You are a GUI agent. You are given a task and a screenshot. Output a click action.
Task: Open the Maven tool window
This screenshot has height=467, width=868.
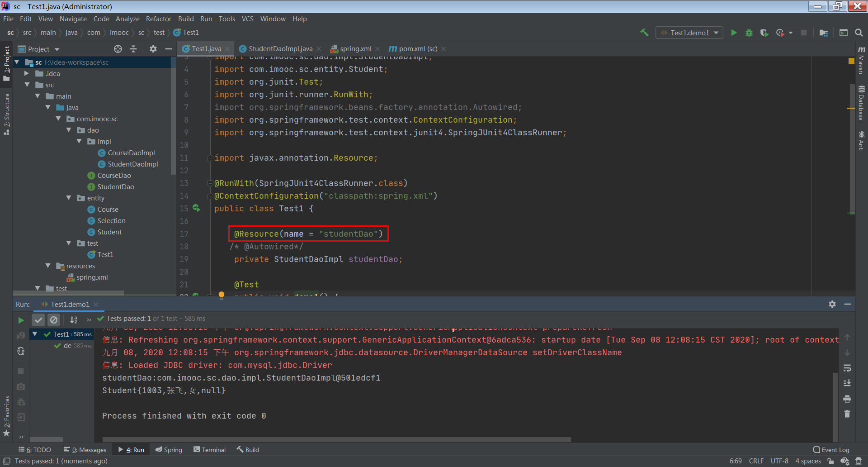tap(861, 60)
